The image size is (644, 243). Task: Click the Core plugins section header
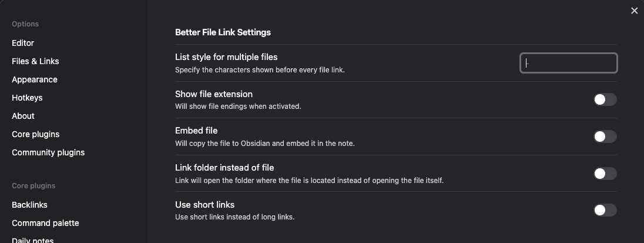33,186
